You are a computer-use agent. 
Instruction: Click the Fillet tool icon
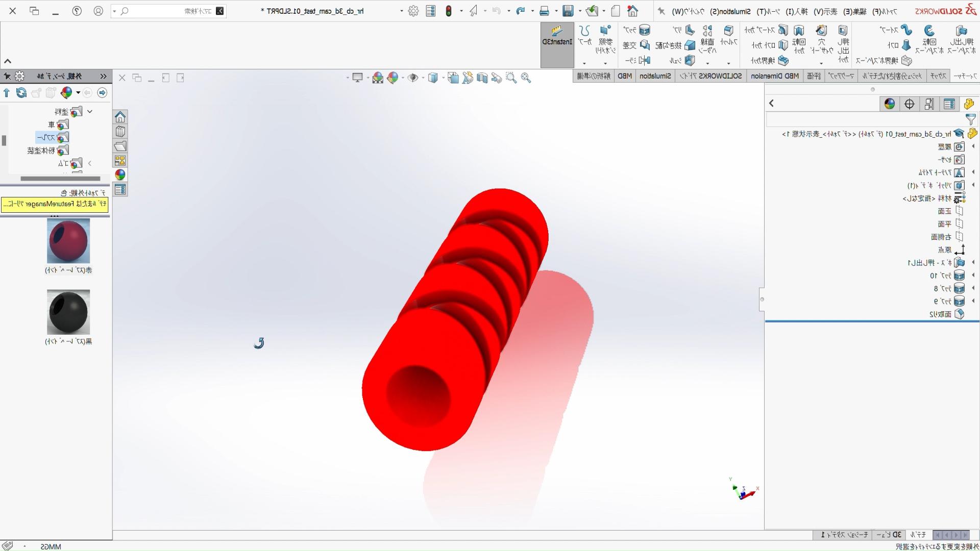pos(729,31)
